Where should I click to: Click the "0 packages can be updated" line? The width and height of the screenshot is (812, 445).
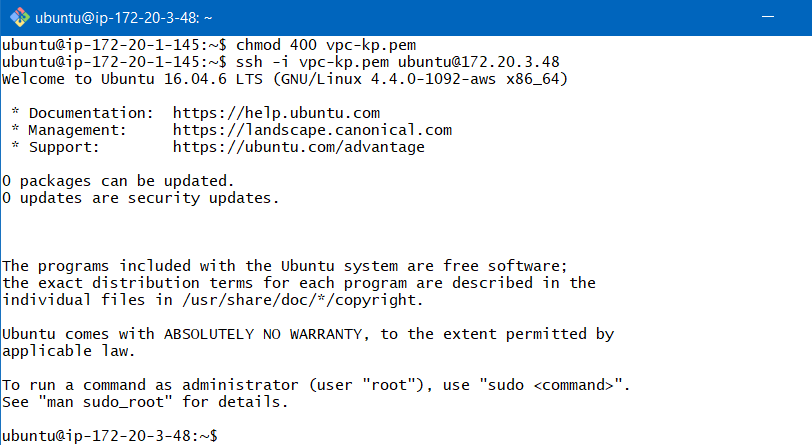(118, 181)
